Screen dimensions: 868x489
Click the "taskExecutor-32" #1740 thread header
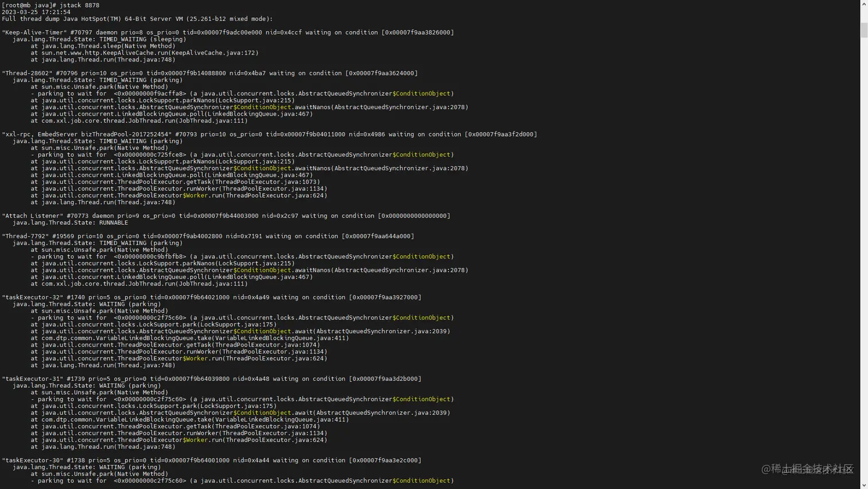212,298
